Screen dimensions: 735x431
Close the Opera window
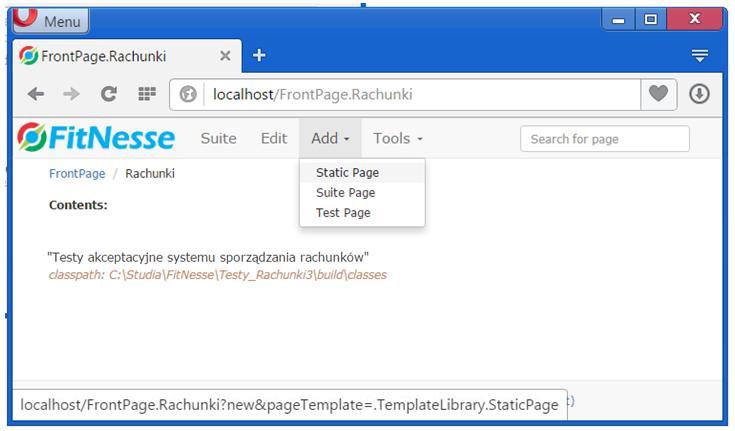point(694,19)
